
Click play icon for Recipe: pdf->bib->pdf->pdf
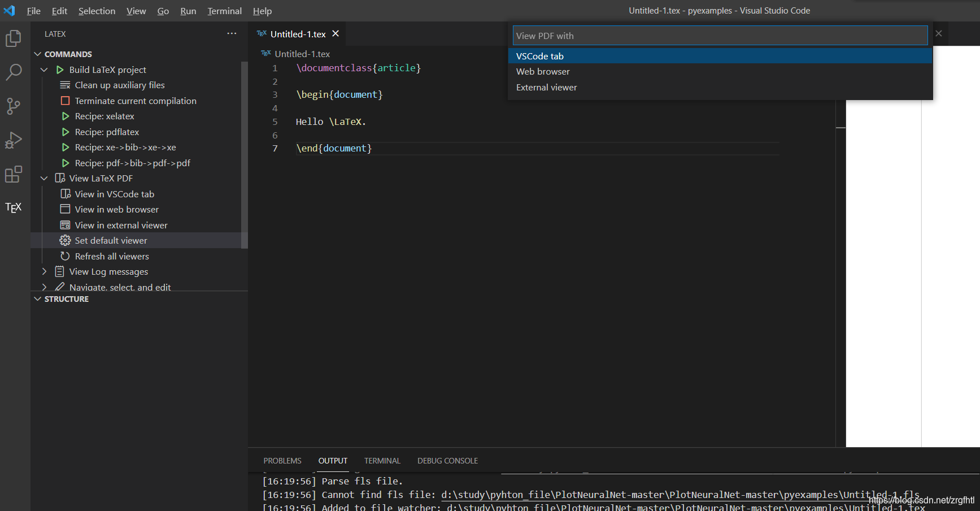[x=66, y=163]
